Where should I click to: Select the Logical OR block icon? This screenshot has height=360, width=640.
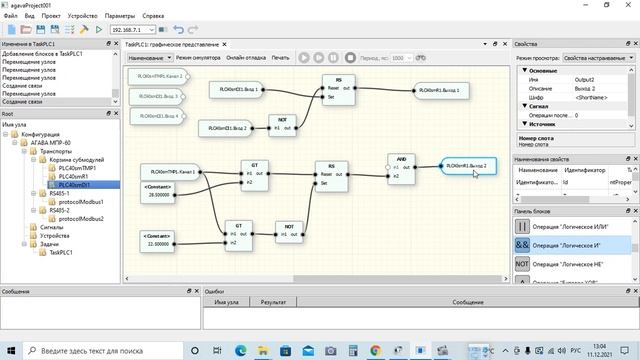[522, 226]
